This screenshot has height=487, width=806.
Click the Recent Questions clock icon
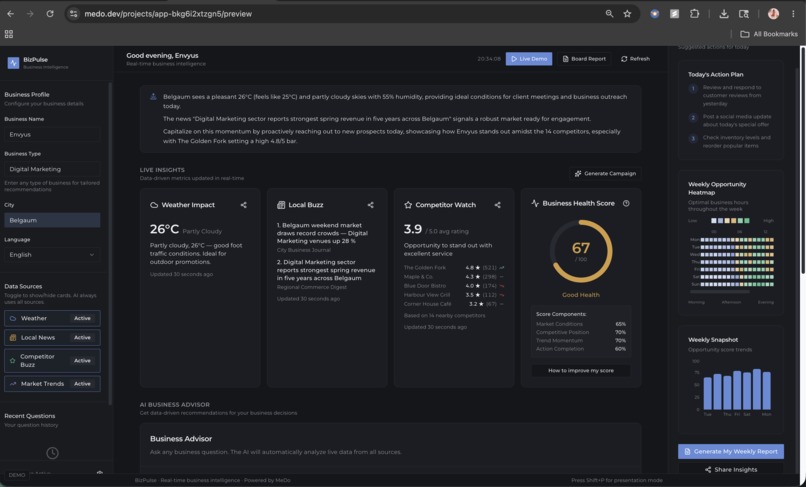tap(52, 453)
